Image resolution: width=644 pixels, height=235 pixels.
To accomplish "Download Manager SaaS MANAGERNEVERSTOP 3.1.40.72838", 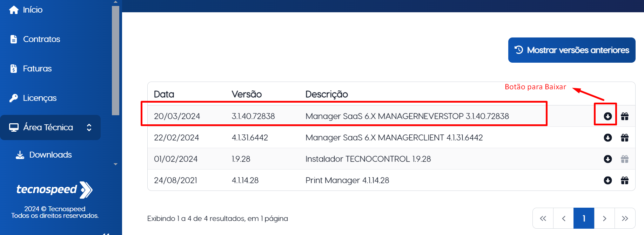I will click(x=608, y=116).
